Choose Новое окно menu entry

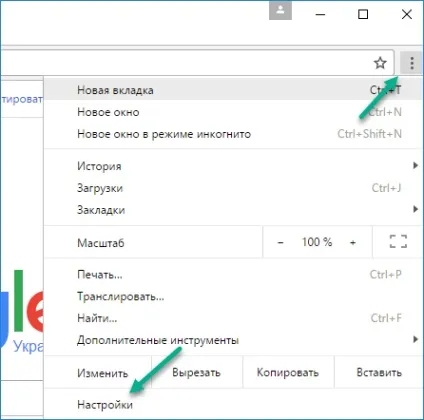pyautogui.click(x=233, y=112)
